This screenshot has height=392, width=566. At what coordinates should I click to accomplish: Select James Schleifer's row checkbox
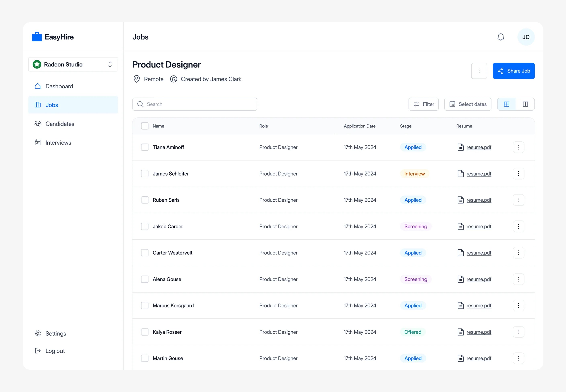(x=145, y=174)
